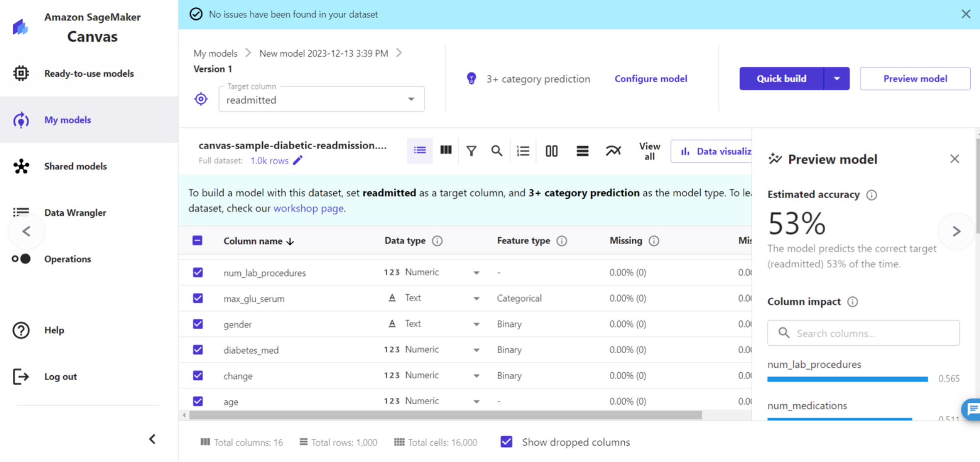Viewport: 980px width, 462px height.
Task: Toggle the select-all columns checkbox
Action: tap(197, 240)
